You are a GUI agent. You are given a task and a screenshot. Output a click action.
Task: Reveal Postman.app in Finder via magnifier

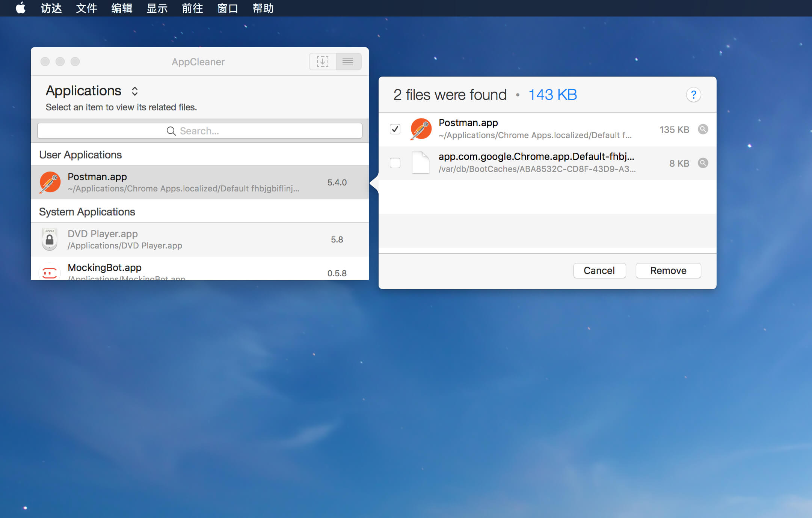703,129
